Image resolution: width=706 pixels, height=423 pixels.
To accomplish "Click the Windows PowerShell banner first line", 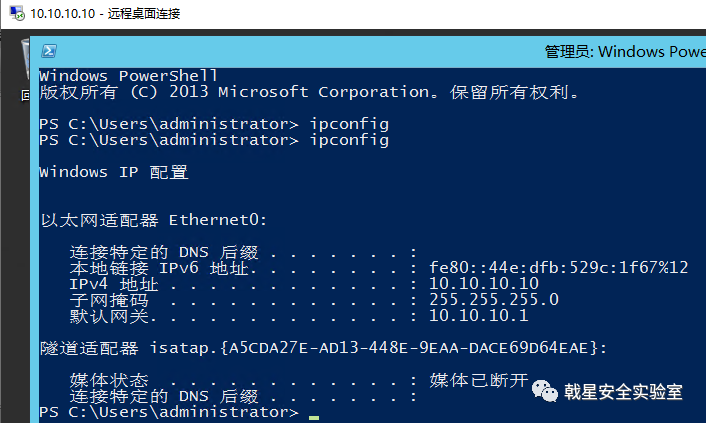I will [x=128, y=76].
